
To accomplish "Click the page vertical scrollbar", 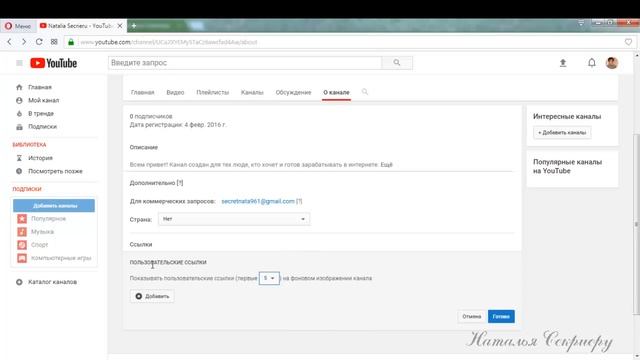I will coord(636,224).
